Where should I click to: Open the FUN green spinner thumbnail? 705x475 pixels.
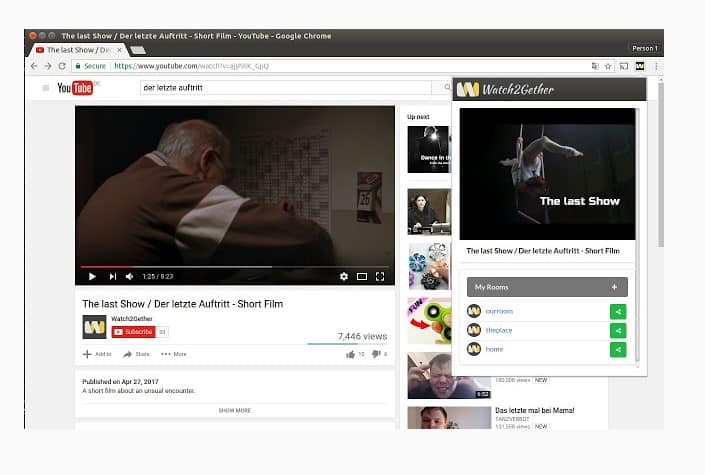[x=429, y=321]
